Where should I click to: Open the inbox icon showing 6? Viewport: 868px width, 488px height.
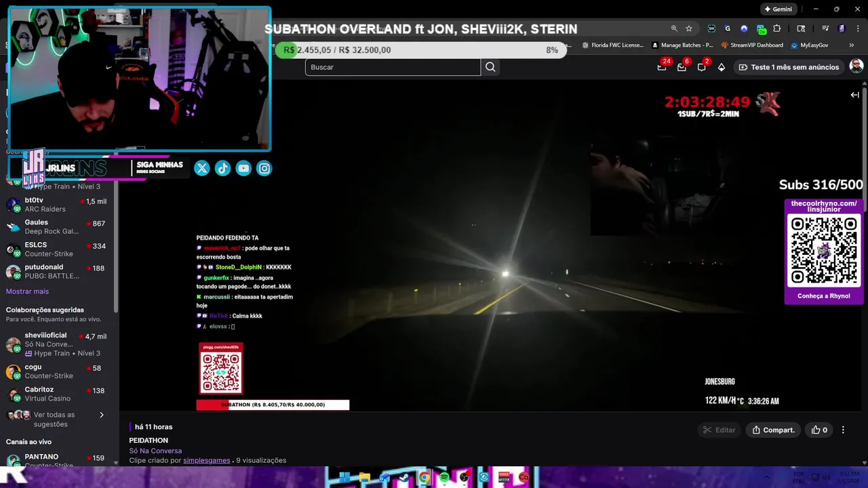682,67
